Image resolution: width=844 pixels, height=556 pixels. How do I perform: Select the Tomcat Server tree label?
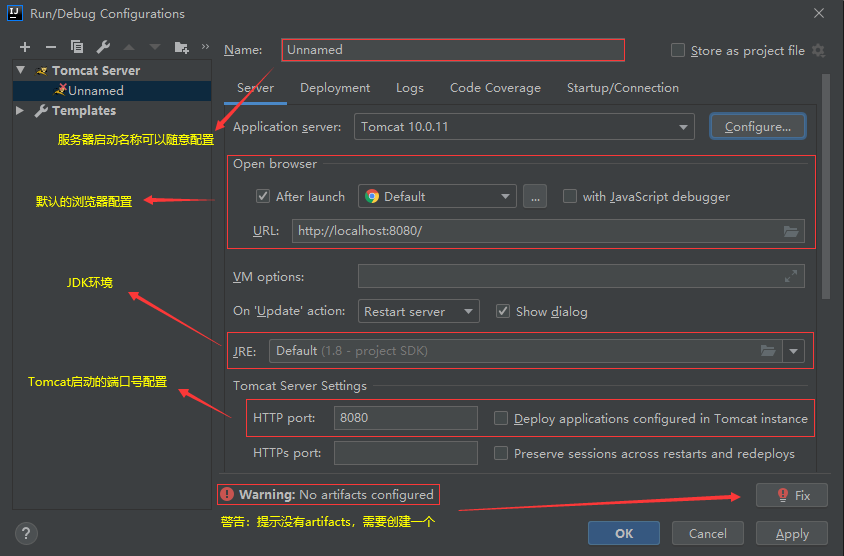coord(96,71)
